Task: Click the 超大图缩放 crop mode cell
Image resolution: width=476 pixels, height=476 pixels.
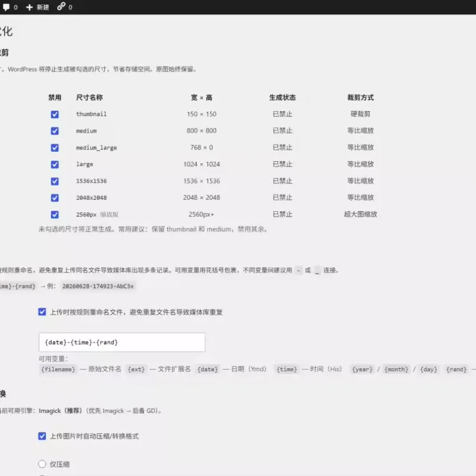Action: click(x=361, y=214)
